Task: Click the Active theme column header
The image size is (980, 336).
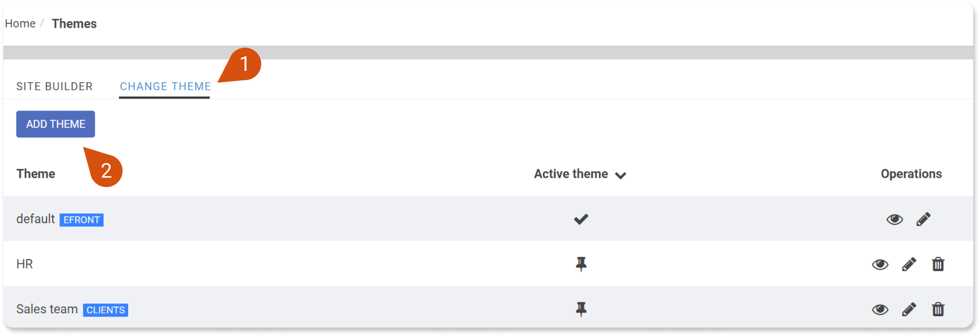Action: (571, 174)
